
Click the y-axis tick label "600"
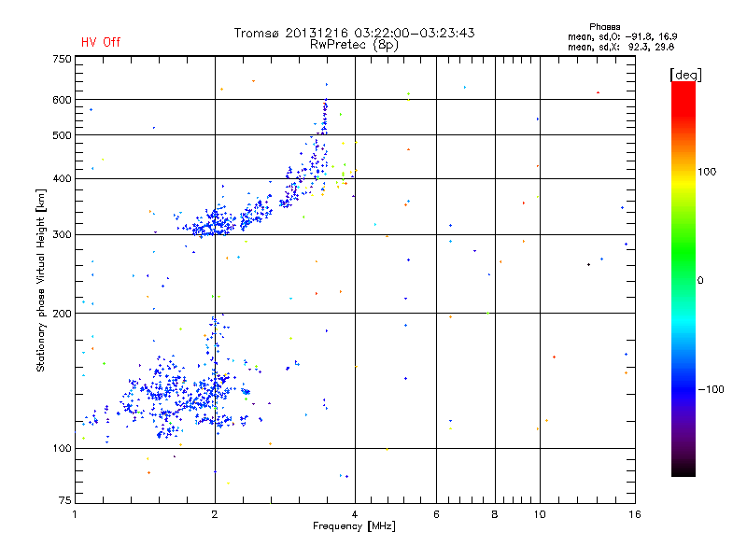point(62,100)
